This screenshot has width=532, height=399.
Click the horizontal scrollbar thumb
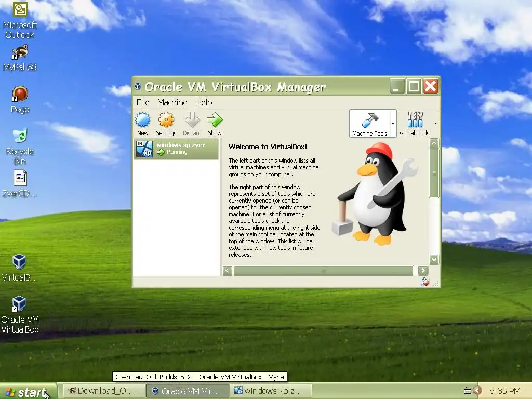[323, 270]
